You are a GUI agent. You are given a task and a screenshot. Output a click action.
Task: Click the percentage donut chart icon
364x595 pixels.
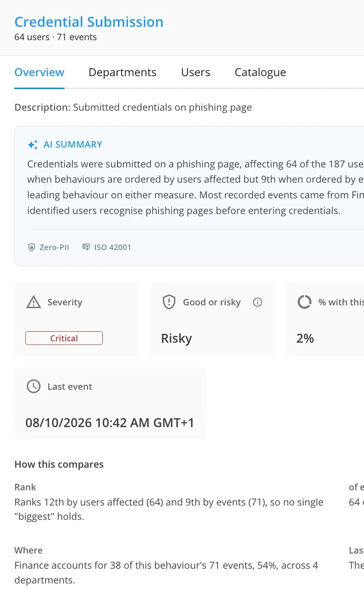tap(304, 302)
